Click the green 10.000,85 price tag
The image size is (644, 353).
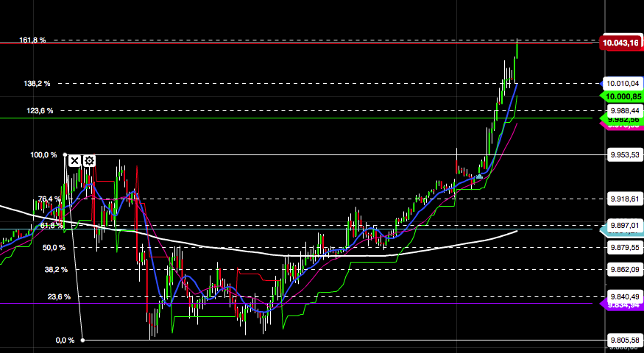click(621, 97)
